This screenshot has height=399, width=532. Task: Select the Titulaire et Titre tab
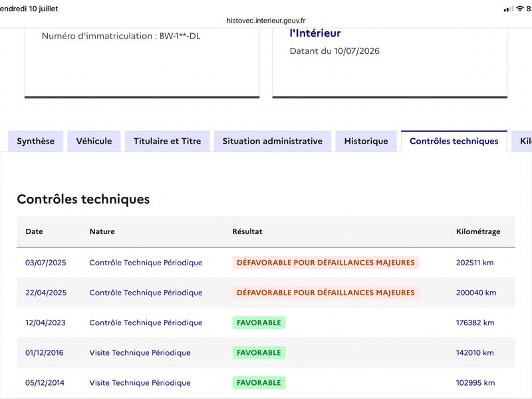click(x=168, y=141)
